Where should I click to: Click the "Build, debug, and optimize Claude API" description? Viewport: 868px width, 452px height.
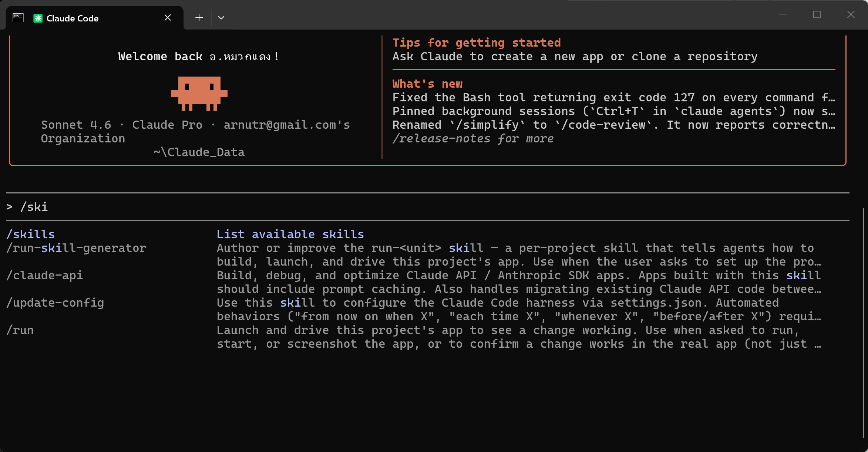click(519, 282)
